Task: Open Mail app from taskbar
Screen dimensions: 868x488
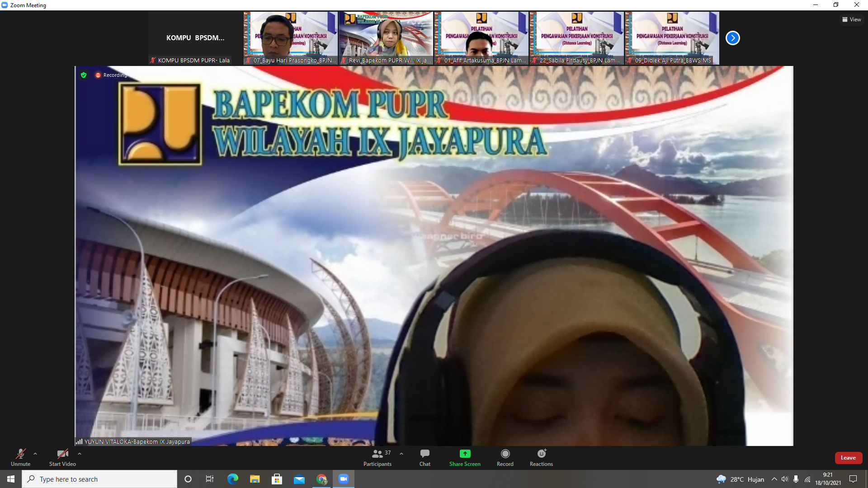Action: point(299,479)
